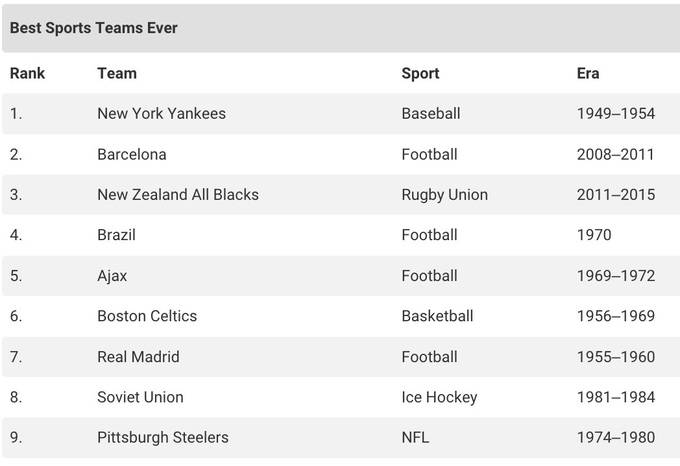Click the Rank column header
The height and width of the screenshot is (466, 680).
[x=28, y=73]
